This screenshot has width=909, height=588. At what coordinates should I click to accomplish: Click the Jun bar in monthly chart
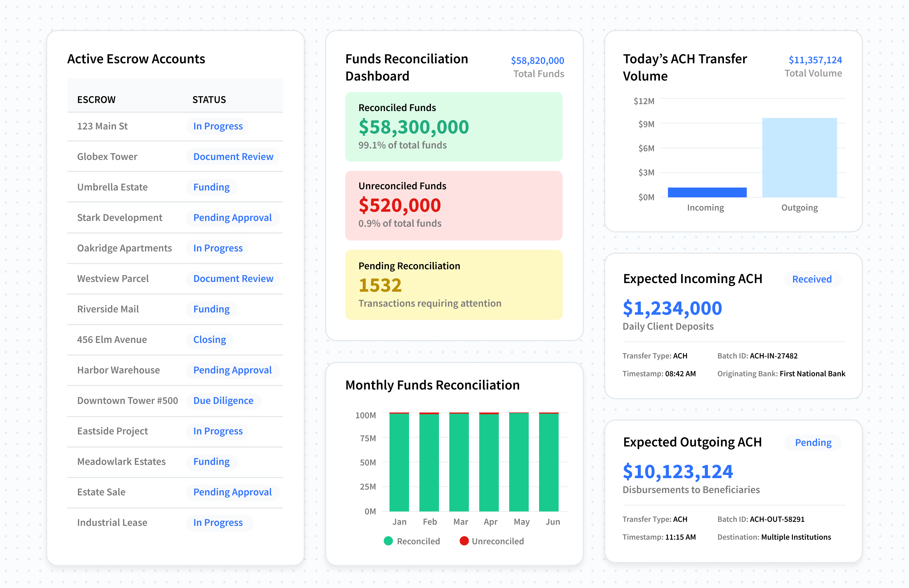[x=549, y=462]
